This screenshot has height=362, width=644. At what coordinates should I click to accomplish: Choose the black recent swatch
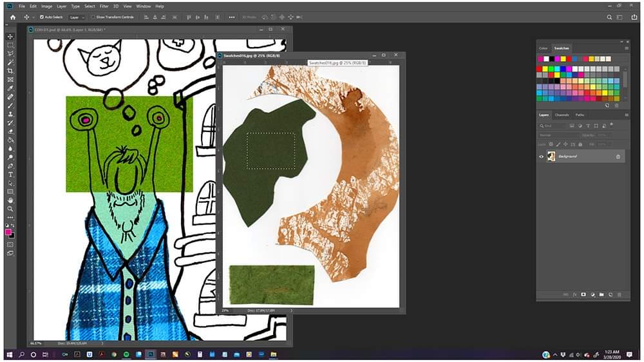552,59
